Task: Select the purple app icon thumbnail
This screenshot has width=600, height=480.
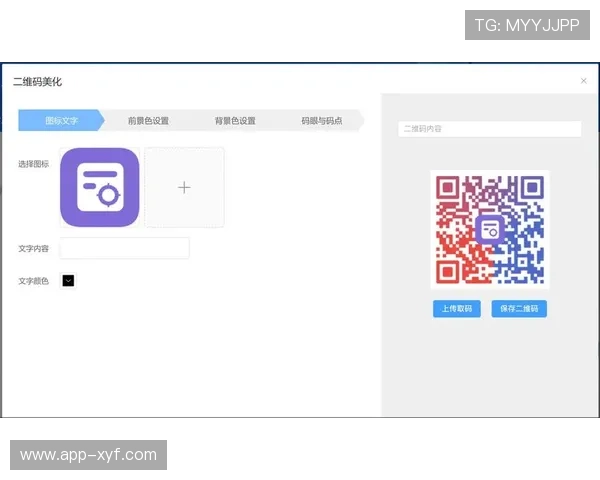Action: (99, 187)
